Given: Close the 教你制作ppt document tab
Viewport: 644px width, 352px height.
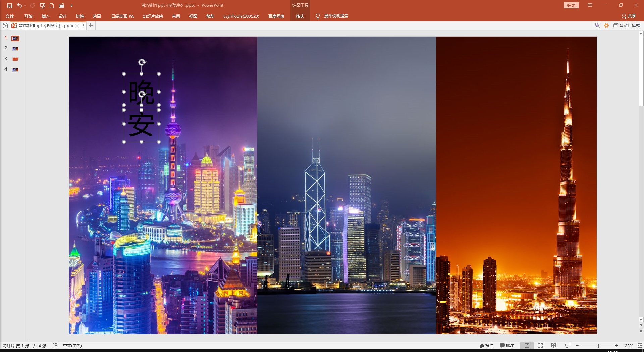Looking at the screenshot, I should click(77, 26).
